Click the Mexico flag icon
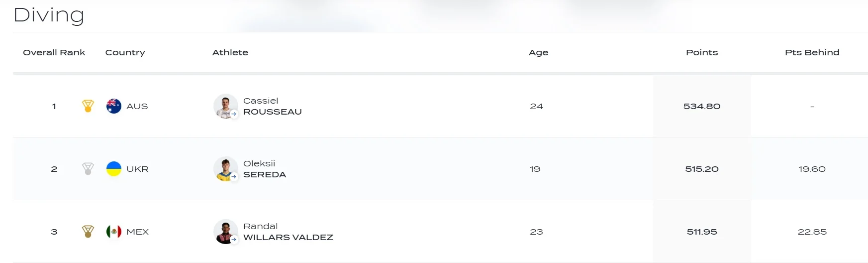The width and height of the screenshot is (868, 263). click(114, 232)
